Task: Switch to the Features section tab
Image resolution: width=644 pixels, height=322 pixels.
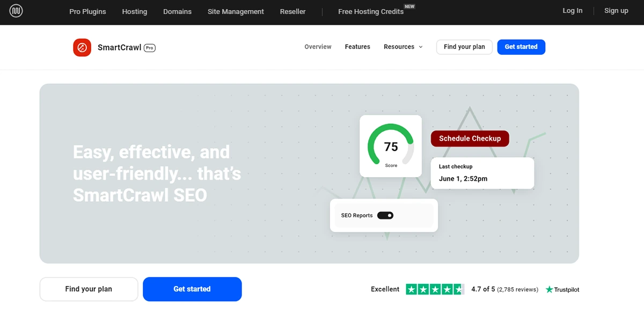Action: click(357, 47)
